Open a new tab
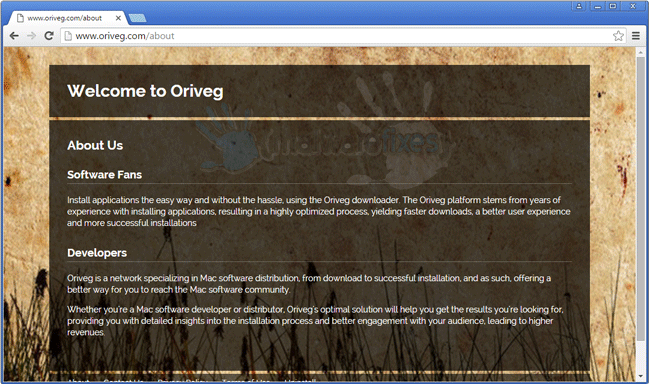 pyautogui.click(x=137, y=18)
